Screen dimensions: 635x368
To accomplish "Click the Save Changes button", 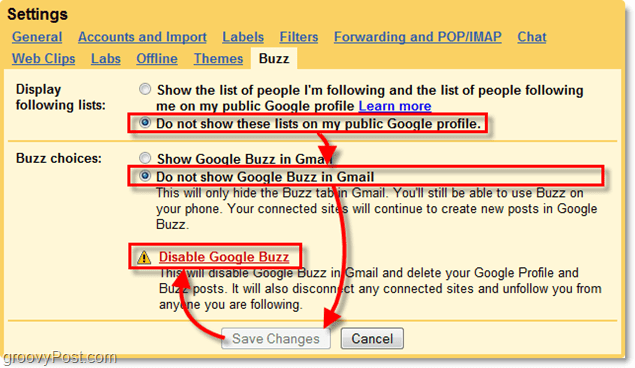I will [276, 338].
